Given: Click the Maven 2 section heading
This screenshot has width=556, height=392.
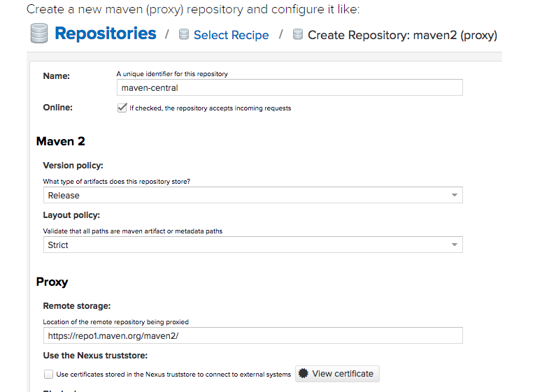Looking at the screenshot, I should pyautogui.click(x=61, y=141).
